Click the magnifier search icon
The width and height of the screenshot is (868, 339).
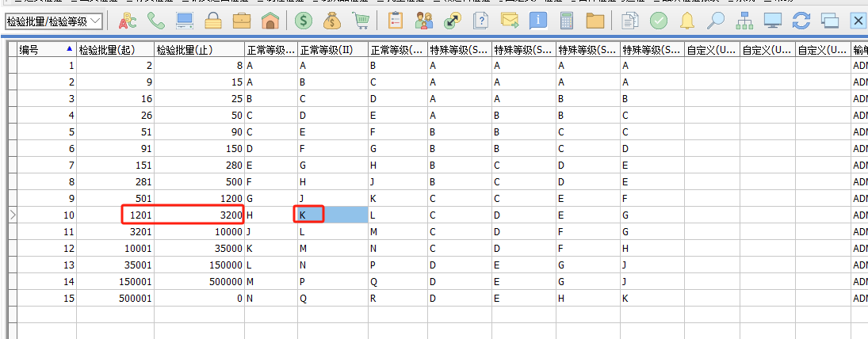pos(715,21)
